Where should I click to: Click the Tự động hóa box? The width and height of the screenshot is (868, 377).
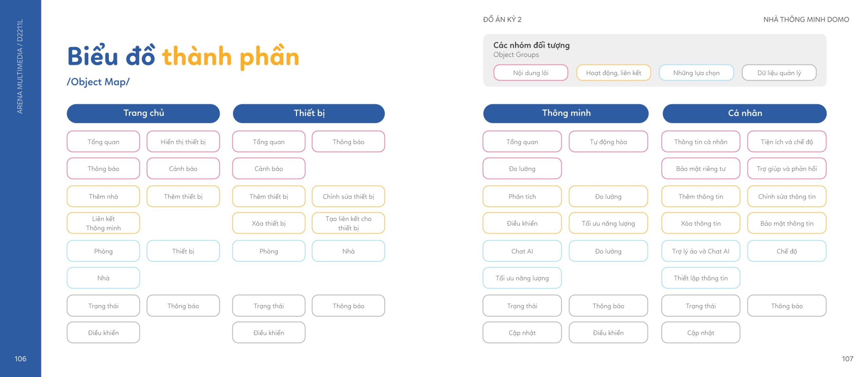[608, 142]
